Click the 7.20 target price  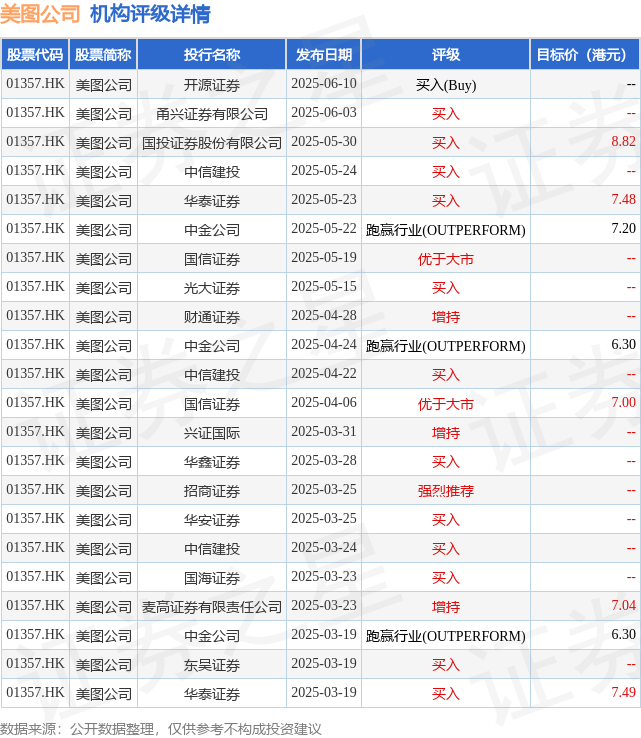pos(623,228)
